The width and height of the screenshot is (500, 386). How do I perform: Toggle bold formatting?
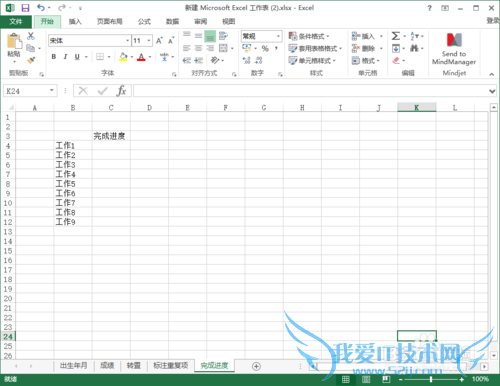pos(54,57)
